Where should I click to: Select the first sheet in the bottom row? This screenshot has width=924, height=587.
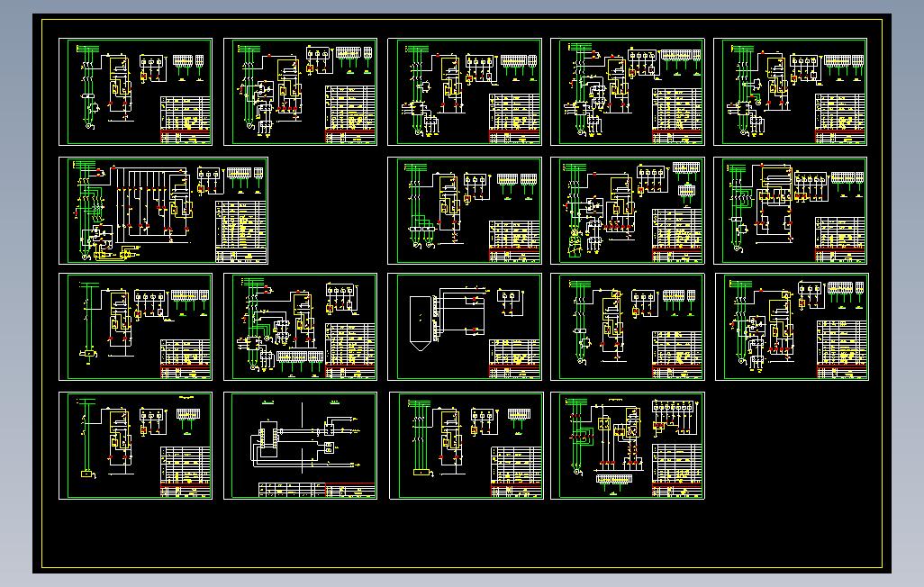click(135, 446)
